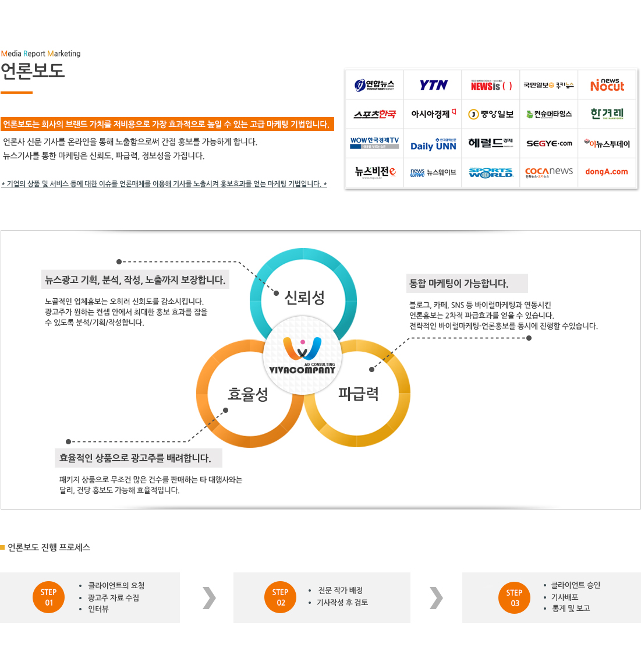Click the 전문 작가 배정 bullet
Screen dimensions: 641x672
(x=341, y=590)
